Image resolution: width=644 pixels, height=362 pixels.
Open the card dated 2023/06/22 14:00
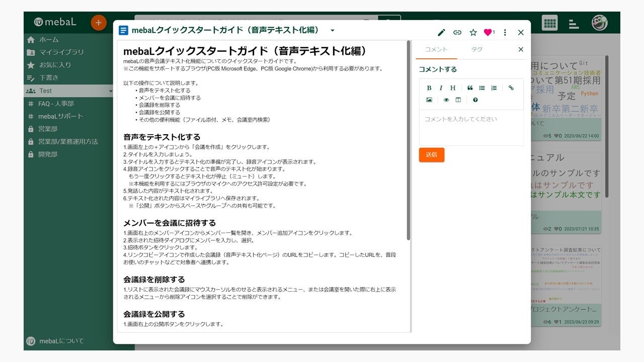[566, 101]
